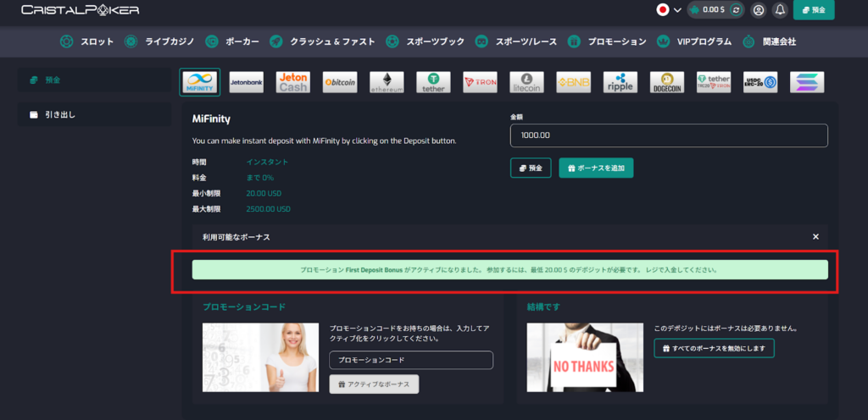Choose the Jetonbank payment option
Image resolution: width=868 pixels, height=420 pixels.
click(x=247, y=82)
